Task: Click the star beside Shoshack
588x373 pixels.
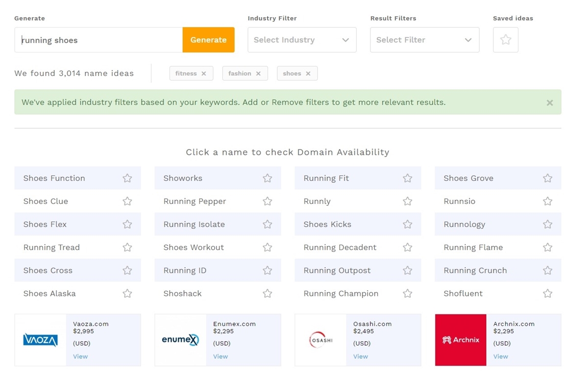Action: pos(267,294)
